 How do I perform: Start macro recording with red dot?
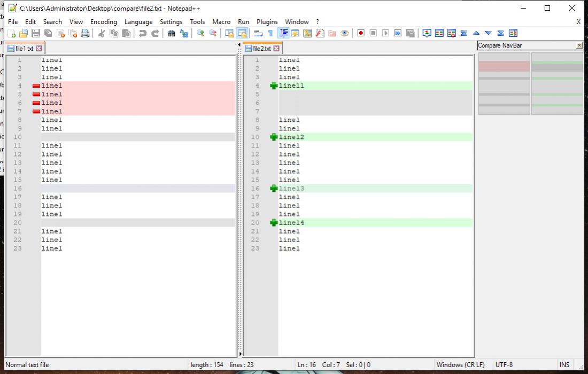361,33
